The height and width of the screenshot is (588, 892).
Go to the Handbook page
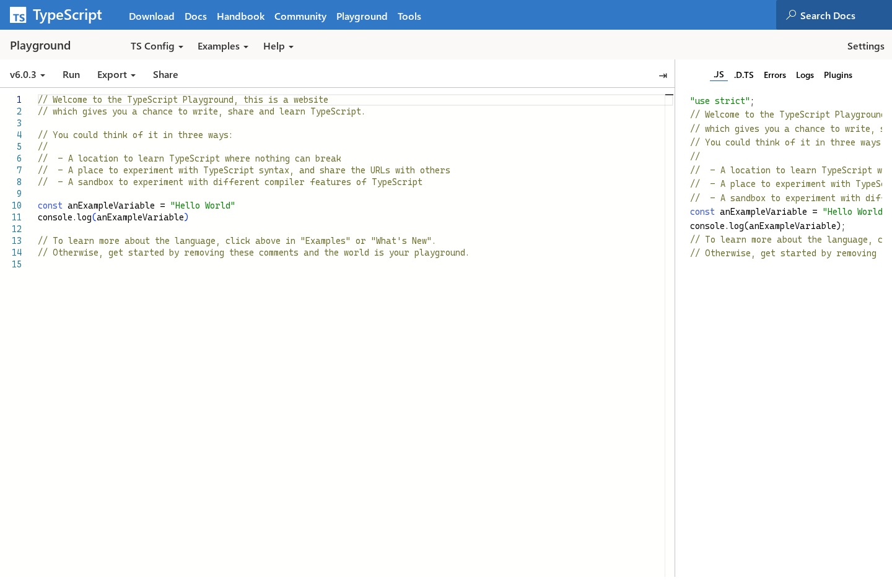(x=240, y=16)
